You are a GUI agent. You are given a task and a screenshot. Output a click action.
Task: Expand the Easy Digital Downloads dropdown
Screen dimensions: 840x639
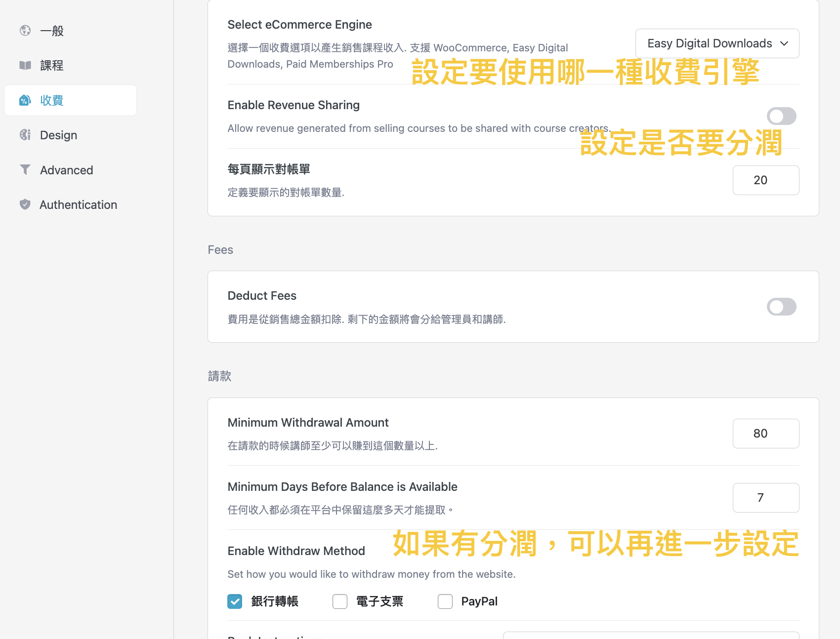pyautogui.click(x=717, y=43)
